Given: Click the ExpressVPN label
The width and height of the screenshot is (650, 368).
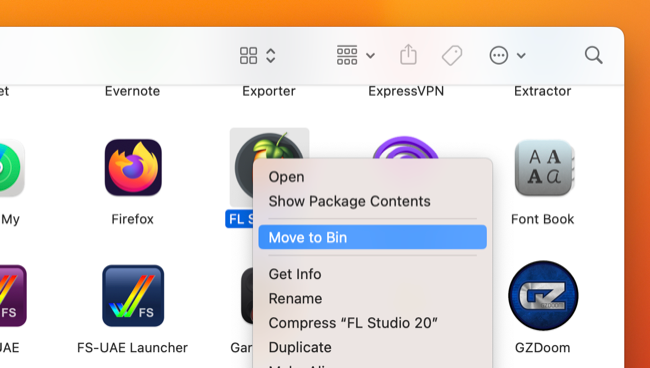Looking at the screenshot, I should click(406, 91).
